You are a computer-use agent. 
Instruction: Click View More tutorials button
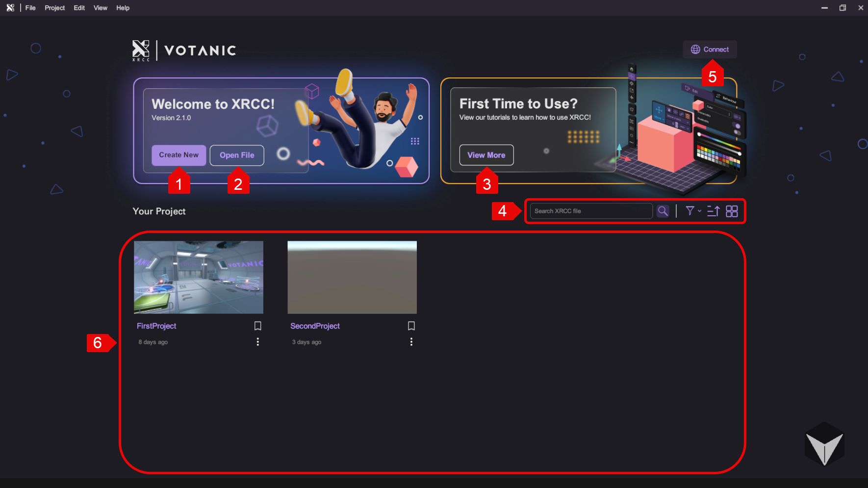tap(486, 155)
